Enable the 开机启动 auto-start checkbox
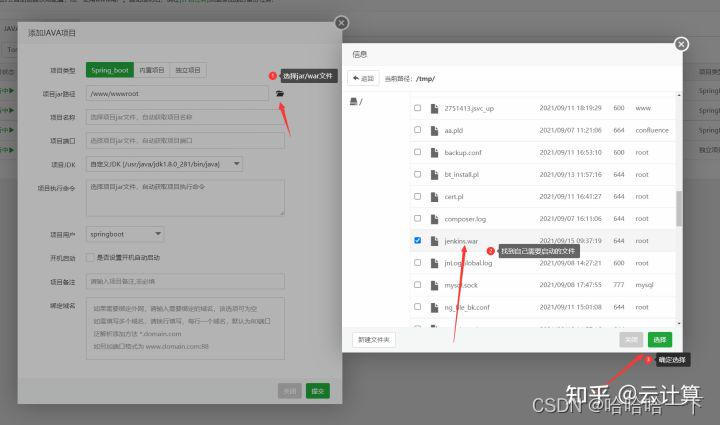Screen dimensions: 720x425 90,257
